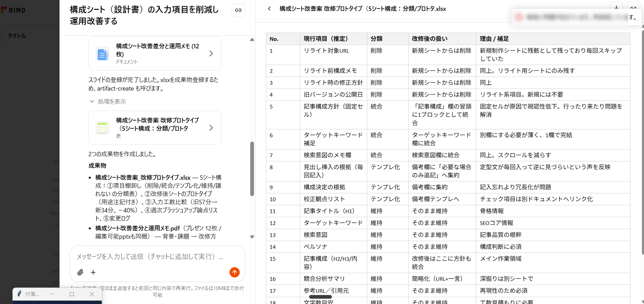The height and width of the screenshot is (304, 644).
Task: Select the 改修後の扱い column header
Action: click(442, 39)
